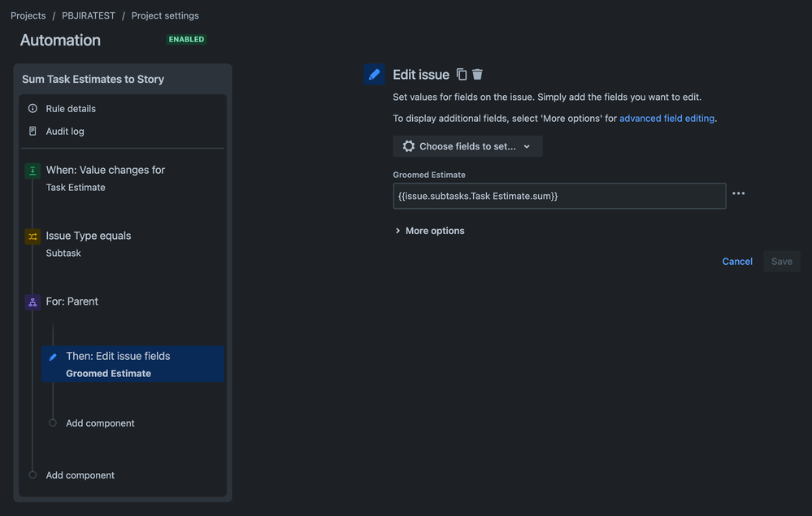812x516 pixels.
Task: Click the Rule details info icon
Action: (x=33, y=108)
